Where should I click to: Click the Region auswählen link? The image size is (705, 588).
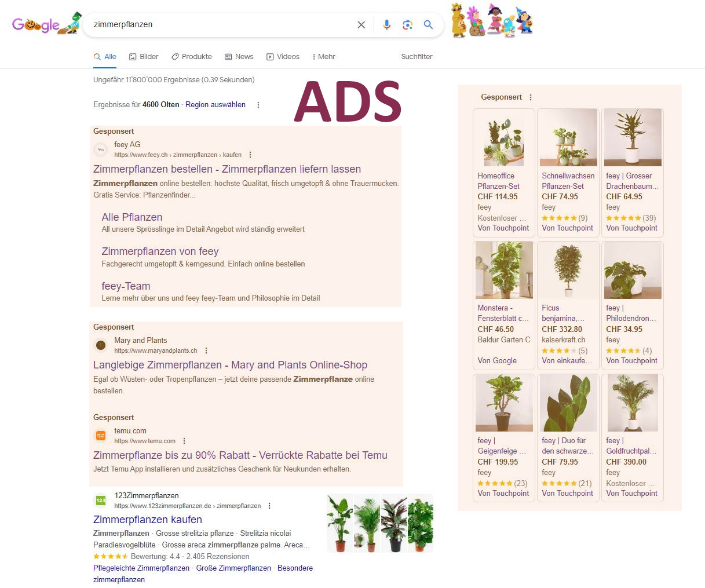pyautogui.click(x=215, y=105)
